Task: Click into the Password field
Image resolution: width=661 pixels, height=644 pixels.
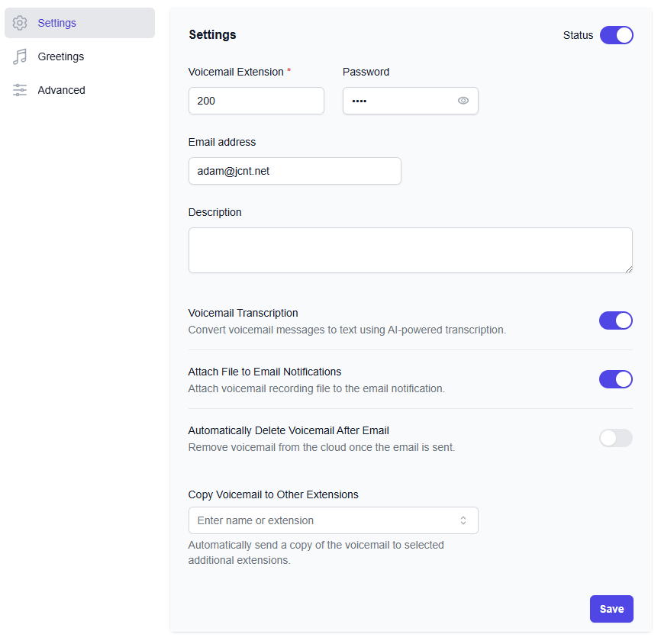Action: (x=410, y=101)
